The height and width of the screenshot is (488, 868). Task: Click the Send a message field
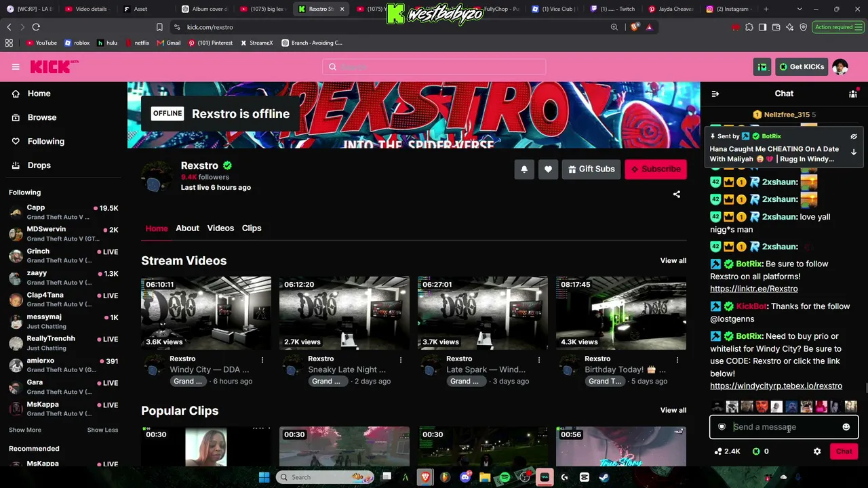coord(784,427)
